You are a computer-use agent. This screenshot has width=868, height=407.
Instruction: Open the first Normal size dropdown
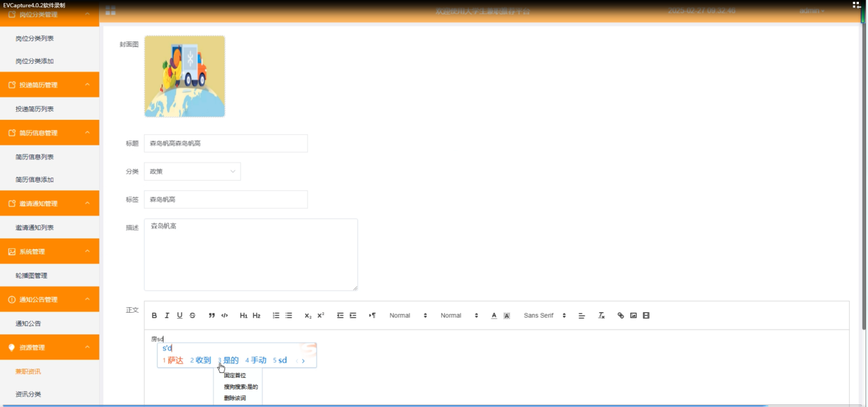[408, 316]
